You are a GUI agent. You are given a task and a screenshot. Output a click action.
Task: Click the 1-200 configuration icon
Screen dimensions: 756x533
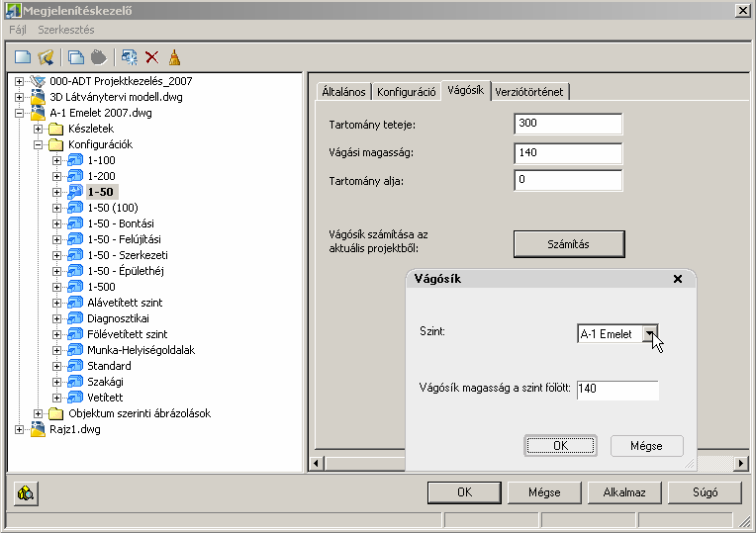click(75, 176)
